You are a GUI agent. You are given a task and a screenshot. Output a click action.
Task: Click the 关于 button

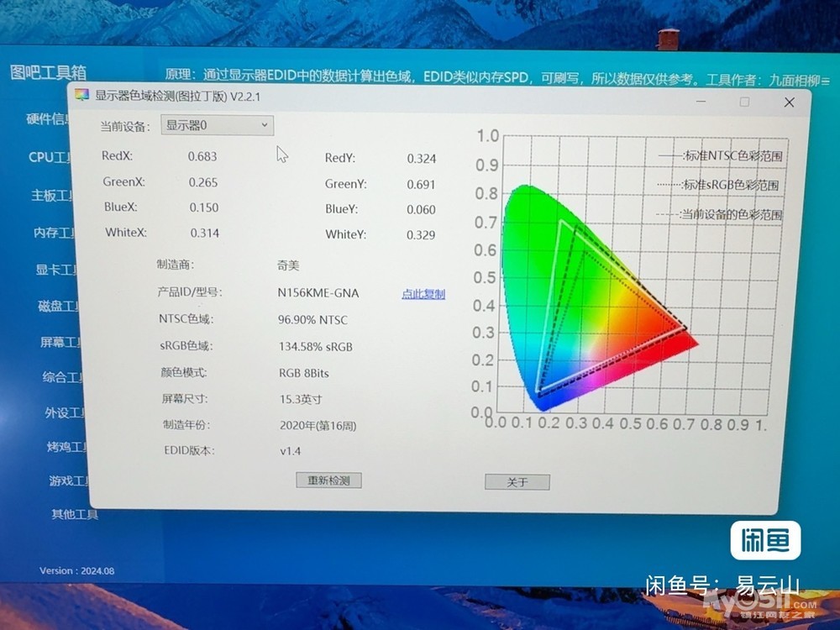[517, 482]
